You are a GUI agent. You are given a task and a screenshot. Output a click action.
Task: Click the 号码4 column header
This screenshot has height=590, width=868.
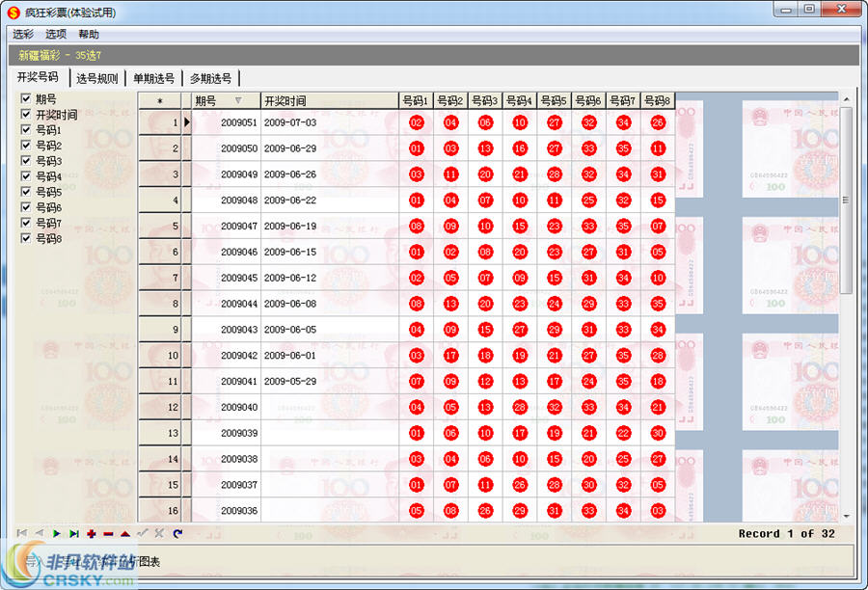pyautogui.click(x=519, y=100)
